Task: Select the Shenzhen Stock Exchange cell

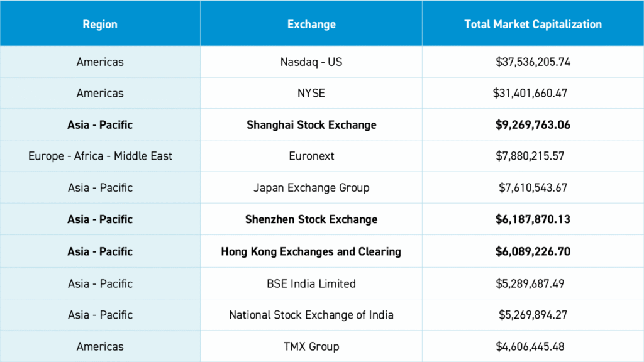Action: pos(311,219)
